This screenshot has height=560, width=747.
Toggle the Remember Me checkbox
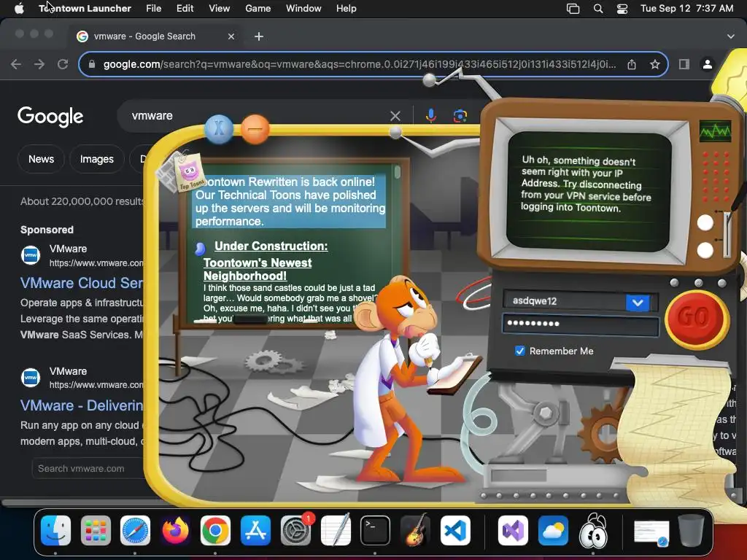[519, 351]
